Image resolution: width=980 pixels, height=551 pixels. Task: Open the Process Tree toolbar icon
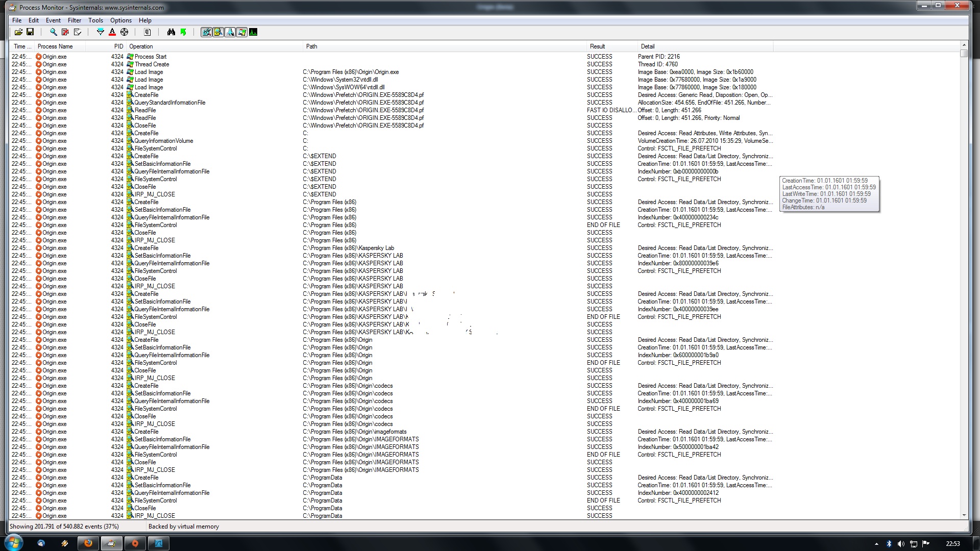tap(148, 32)
